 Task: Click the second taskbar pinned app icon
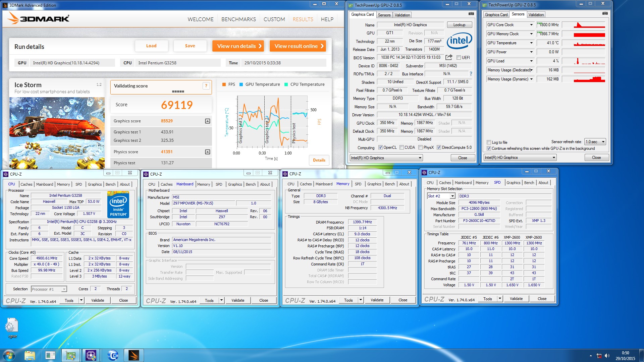[50, 355]
